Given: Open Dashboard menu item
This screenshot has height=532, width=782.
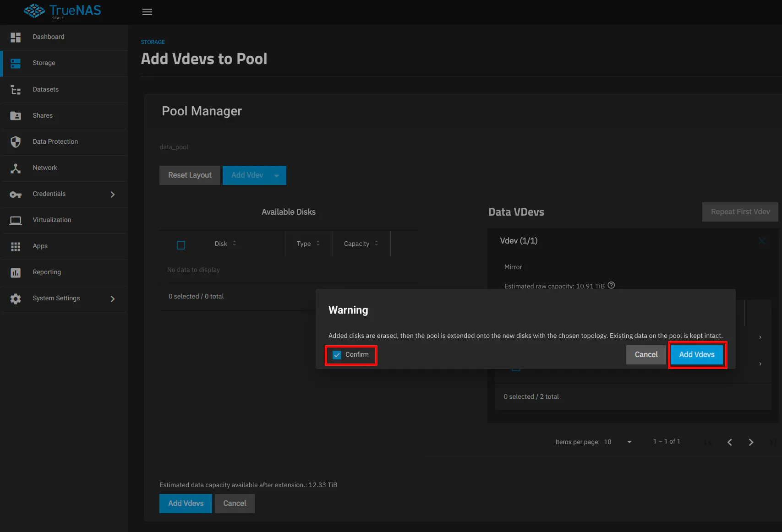Looking at the screenshot, I should pyautogui.click(x=65, y=37).
